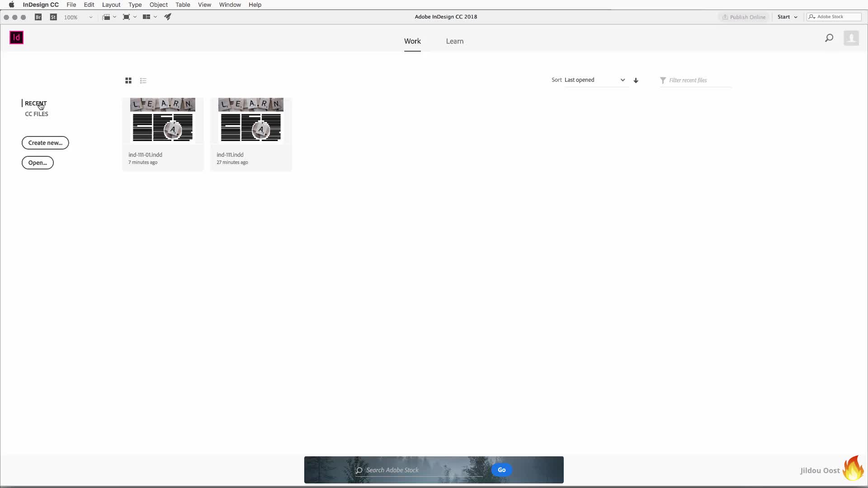
Task: Click the Go button
Action: coord(502,470)
